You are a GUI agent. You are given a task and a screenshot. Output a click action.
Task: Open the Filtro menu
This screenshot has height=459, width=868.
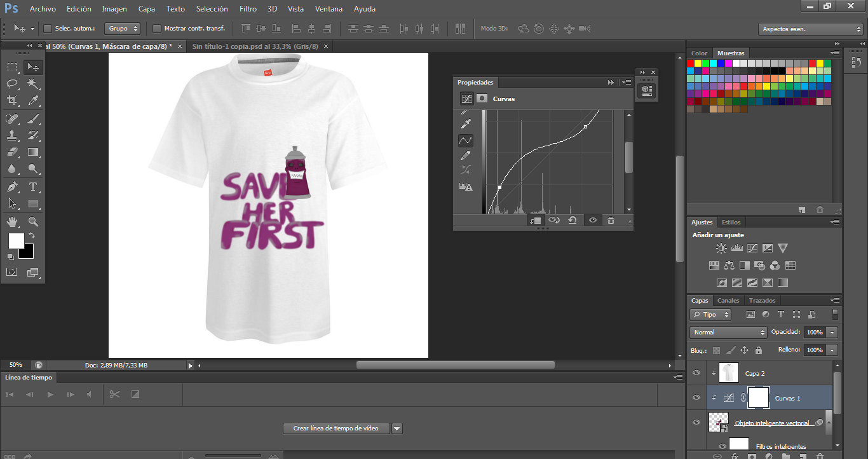click(248, 9)
